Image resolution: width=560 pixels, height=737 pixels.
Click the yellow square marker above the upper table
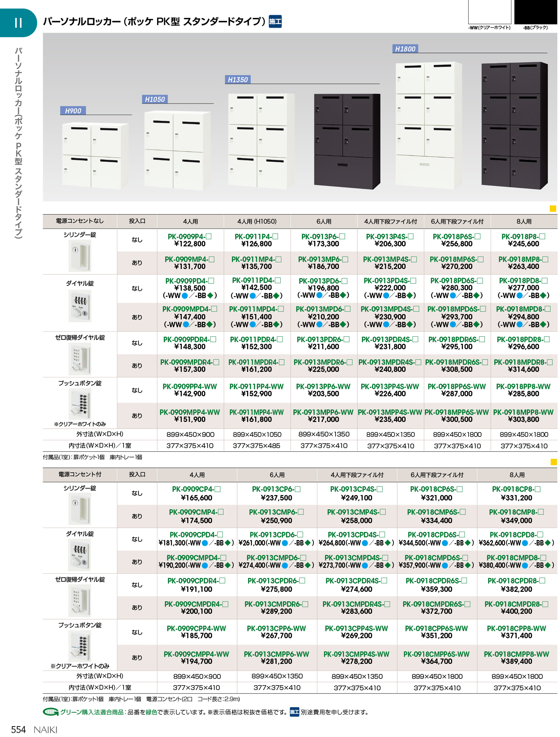click(553, 209)
